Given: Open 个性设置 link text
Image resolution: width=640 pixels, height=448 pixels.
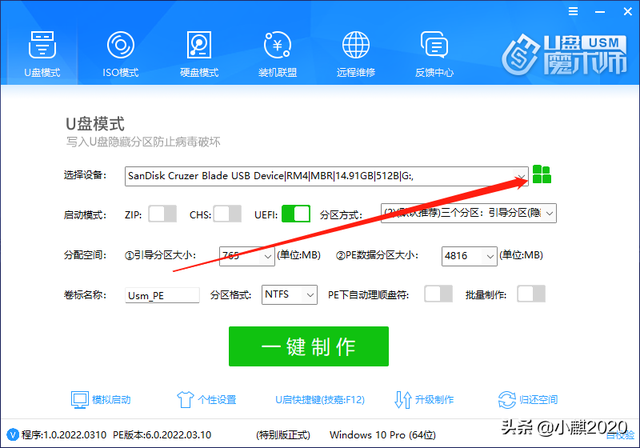Looking at the screenshot, I should (217, 399).
